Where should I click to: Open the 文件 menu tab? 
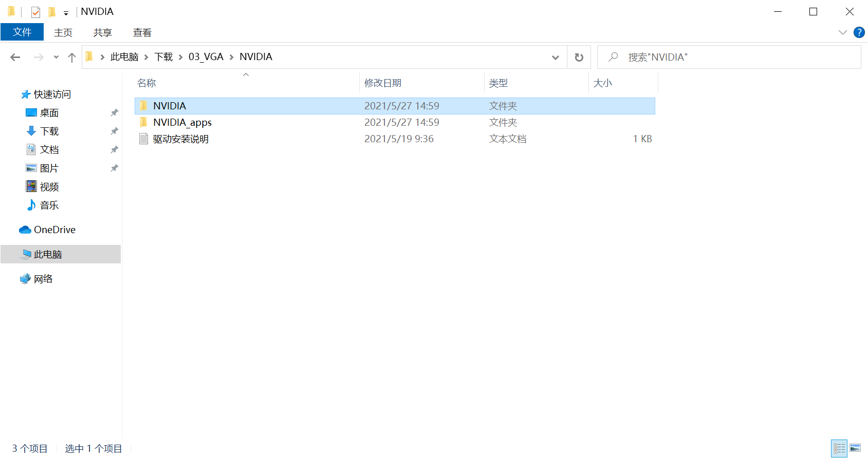pos(22,32)
